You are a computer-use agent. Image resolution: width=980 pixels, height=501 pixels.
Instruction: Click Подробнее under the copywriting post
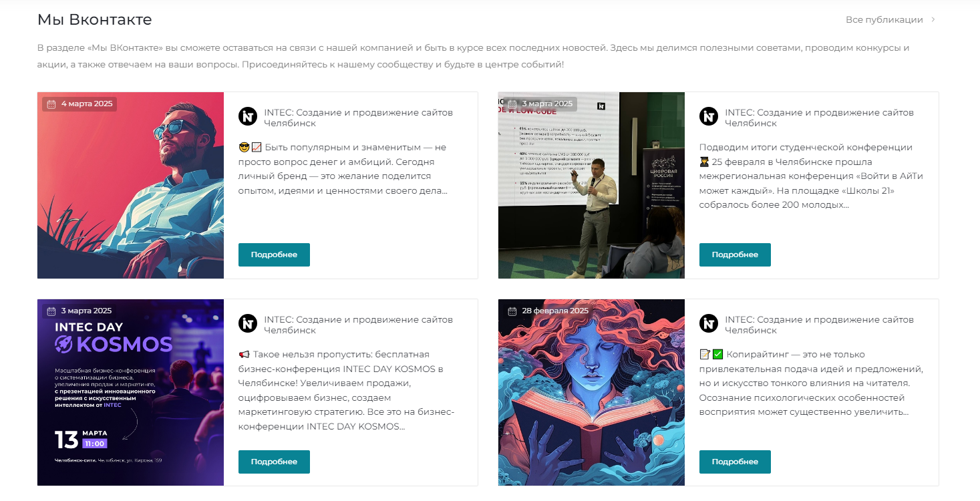pos(735,462)
